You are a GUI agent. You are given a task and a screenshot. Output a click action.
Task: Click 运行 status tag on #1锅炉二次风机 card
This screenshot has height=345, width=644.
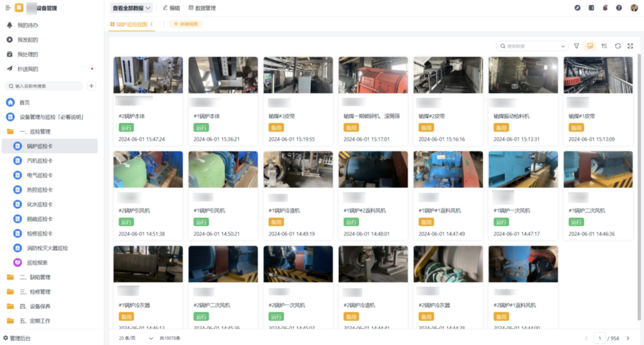576,222
